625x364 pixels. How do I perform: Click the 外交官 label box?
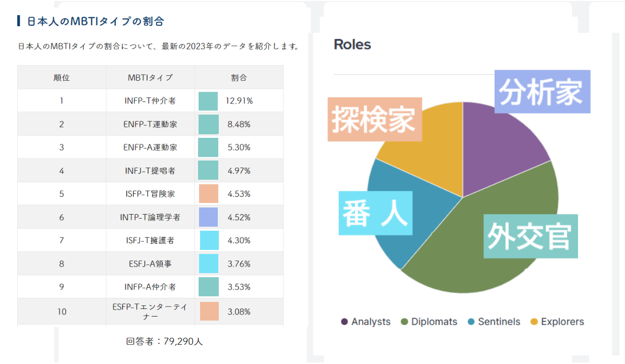[x=530, y=236]
